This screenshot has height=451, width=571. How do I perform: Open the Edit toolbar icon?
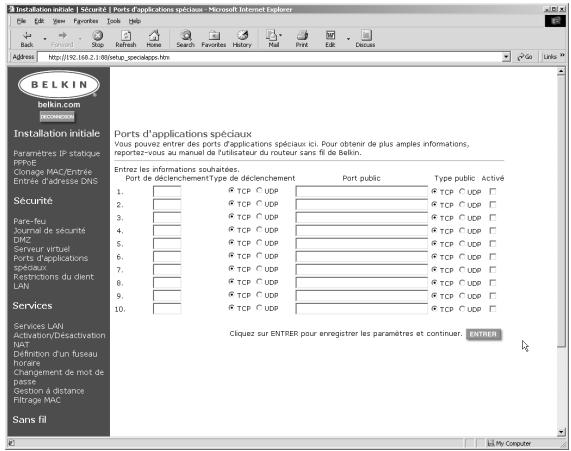coord(330,39)
